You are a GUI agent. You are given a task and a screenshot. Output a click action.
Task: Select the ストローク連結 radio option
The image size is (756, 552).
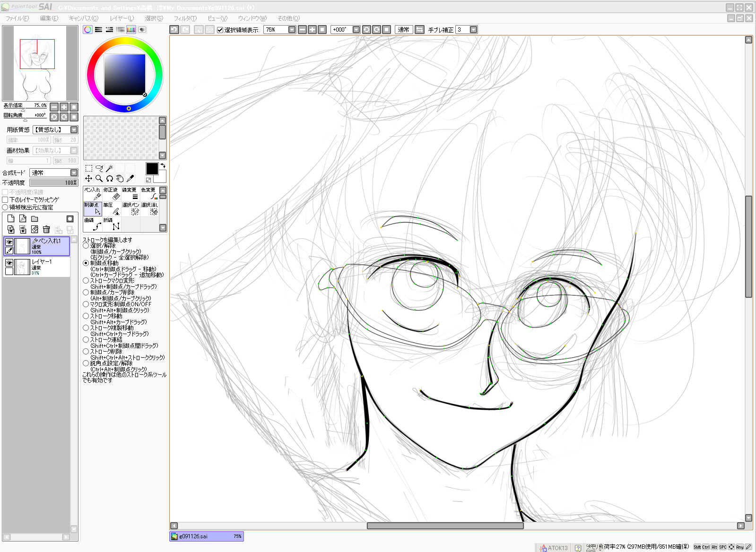[x=86, y=340]
